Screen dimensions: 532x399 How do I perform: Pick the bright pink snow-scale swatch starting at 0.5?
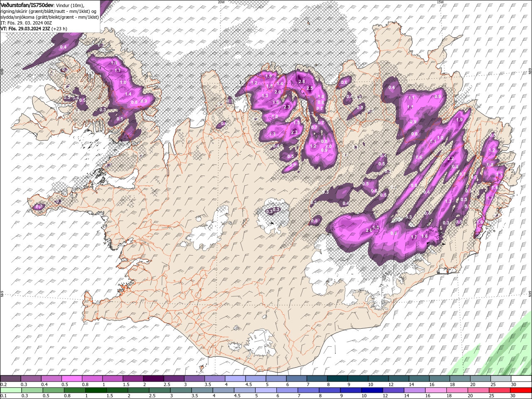71,379
